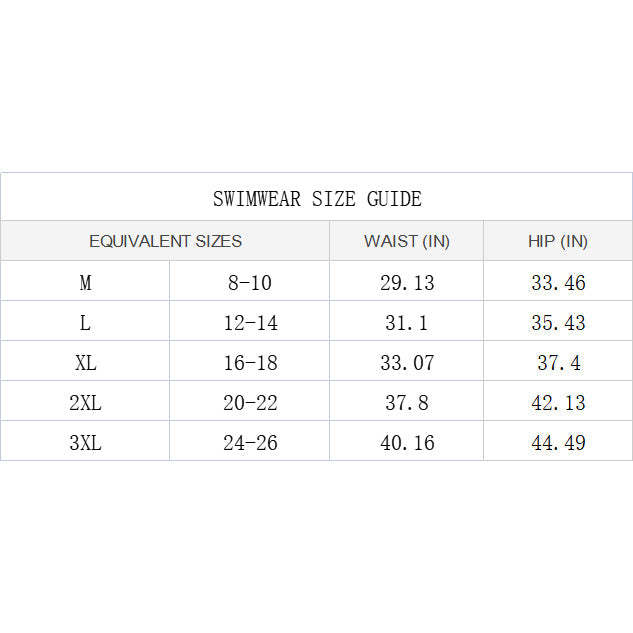Select the EQUIVALENT SIZES column header
The width and height of the screenshot is (633, 633).
pyautogui.click(x=165, y=241)
